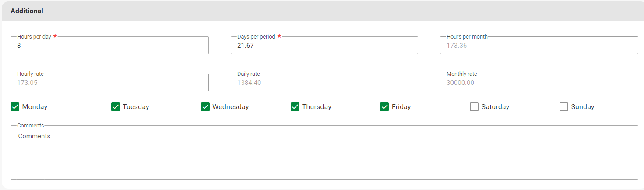Click the Wednesday label text

pos(231,107)
